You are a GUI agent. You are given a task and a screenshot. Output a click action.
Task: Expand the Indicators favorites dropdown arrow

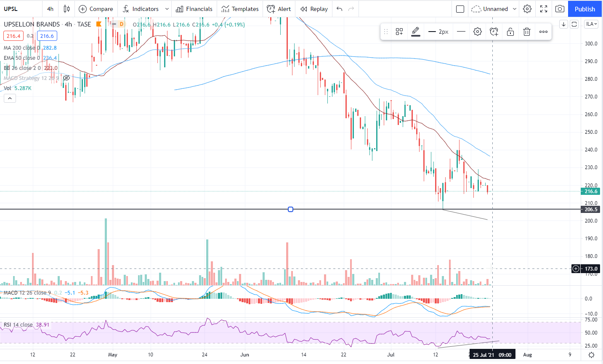tap(167, 9)
